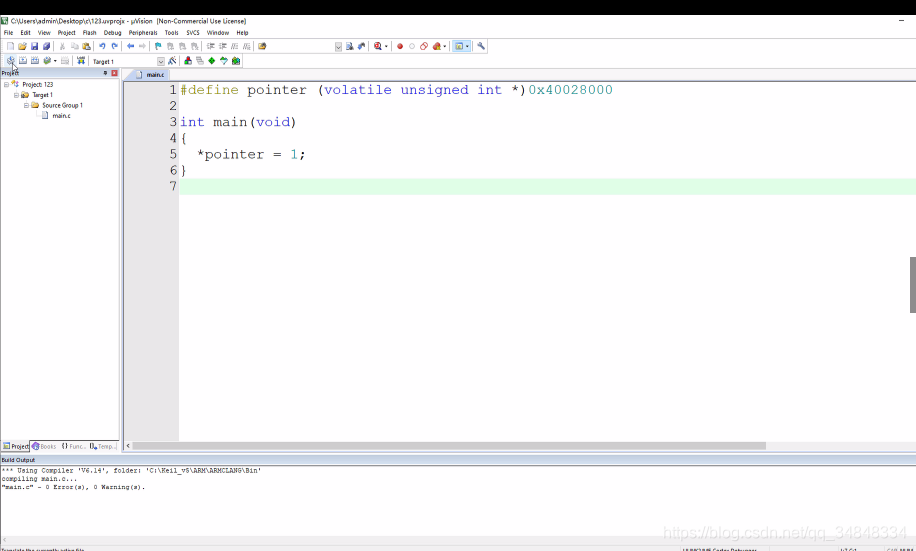Click the Open file folder icon

tap(22, 46)
